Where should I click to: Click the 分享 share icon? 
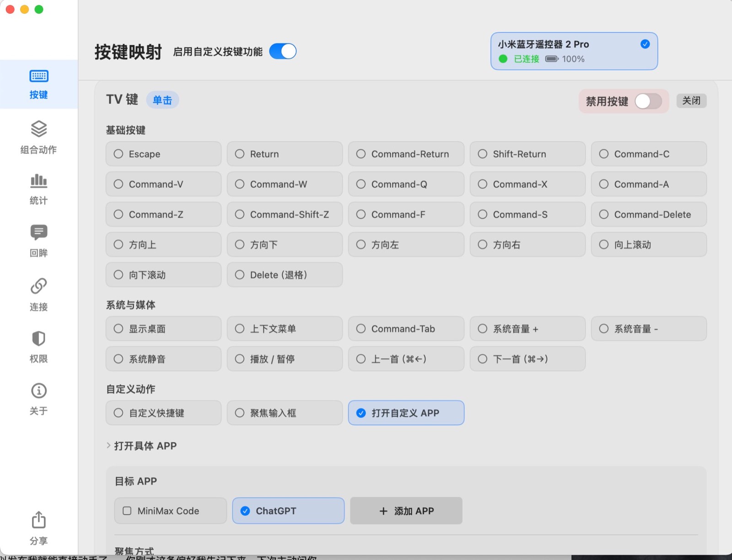[39, 520]
